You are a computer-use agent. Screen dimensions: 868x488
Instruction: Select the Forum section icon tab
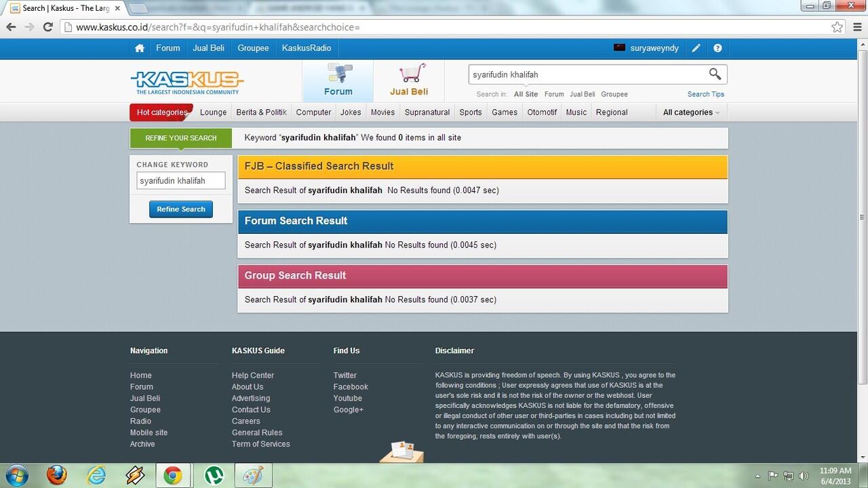[338, 81]
